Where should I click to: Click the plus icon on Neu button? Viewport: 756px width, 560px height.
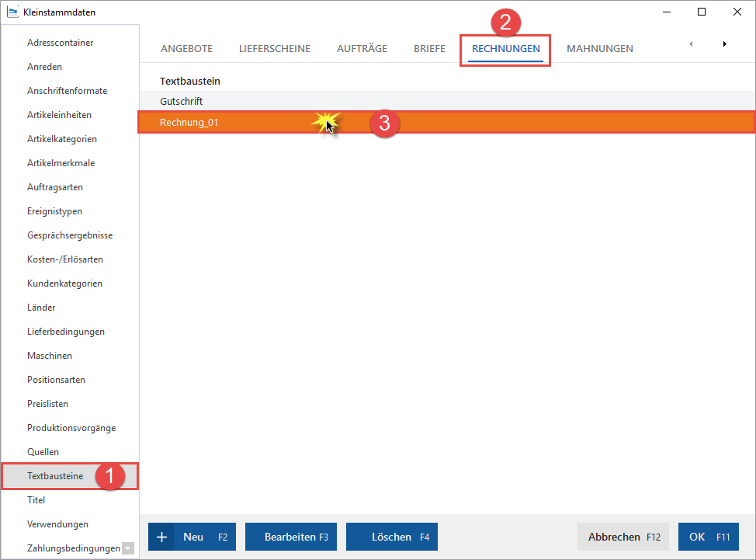pos(161,537)
